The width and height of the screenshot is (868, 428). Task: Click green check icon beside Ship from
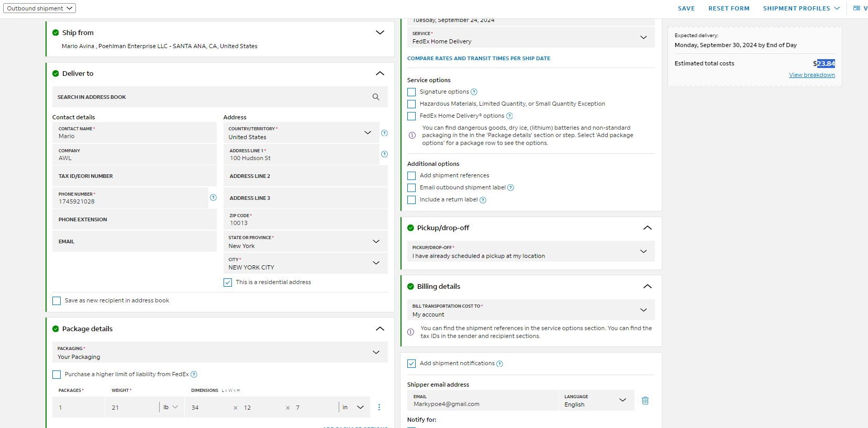tap(55, 32)
